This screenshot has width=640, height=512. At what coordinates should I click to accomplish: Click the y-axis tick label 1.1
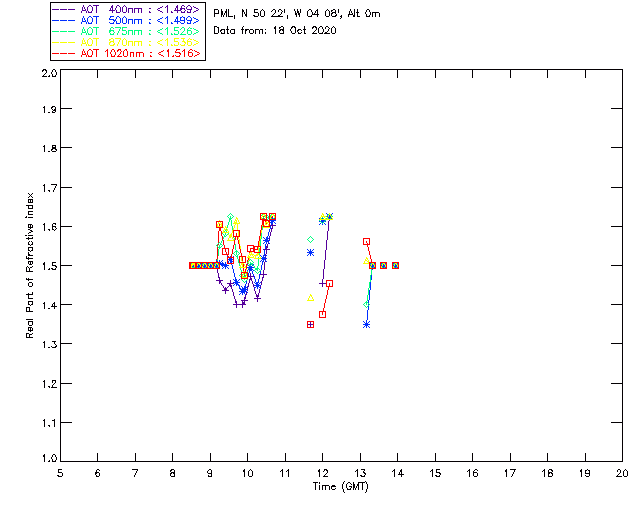pos(49,423)
